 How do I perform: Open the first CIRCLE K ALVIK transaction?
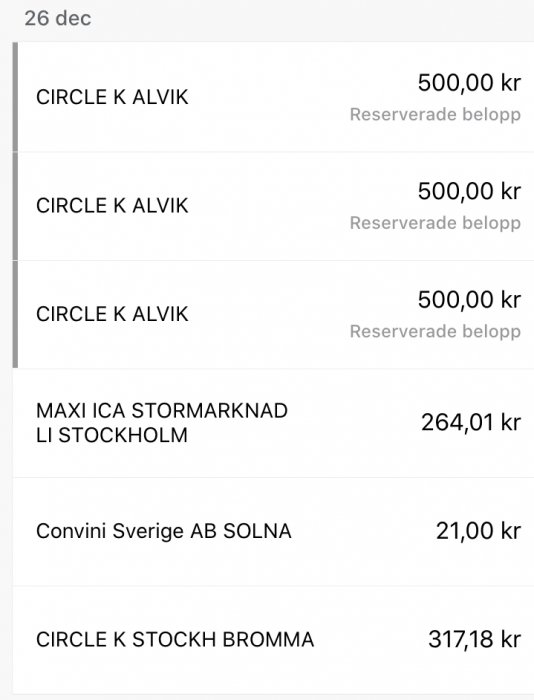click(x=273, y=97)
